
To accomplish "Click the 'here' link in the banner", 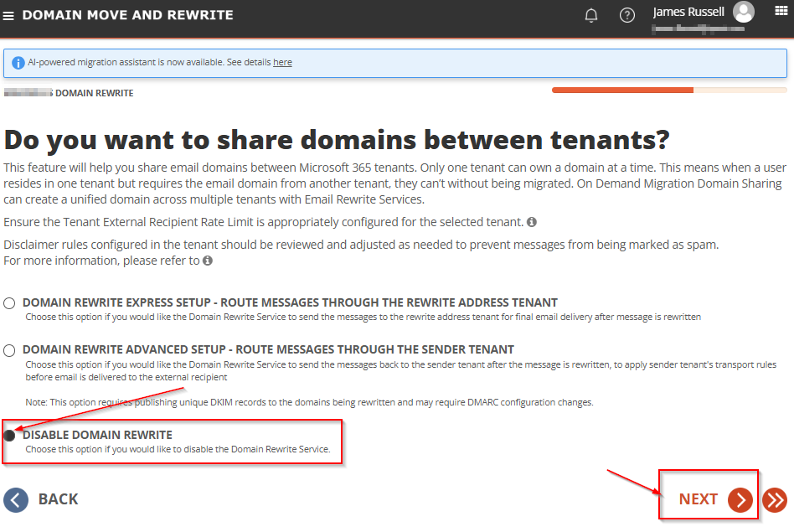I will tap(282, 62).
